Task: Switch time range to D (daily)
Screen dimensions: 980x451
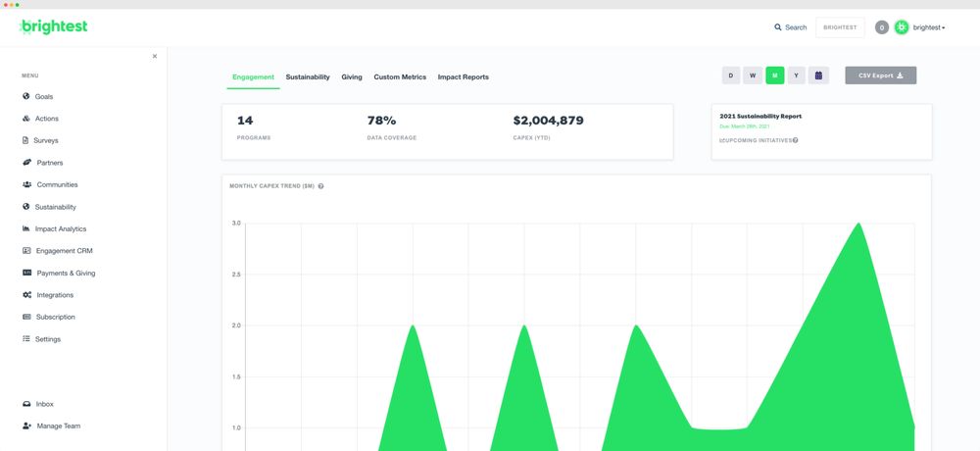Action: (731, 75)
